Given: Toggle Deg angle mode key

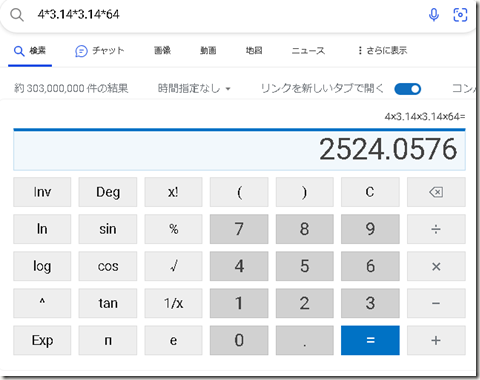Looking at the screenshot, I should pos(108,192).
